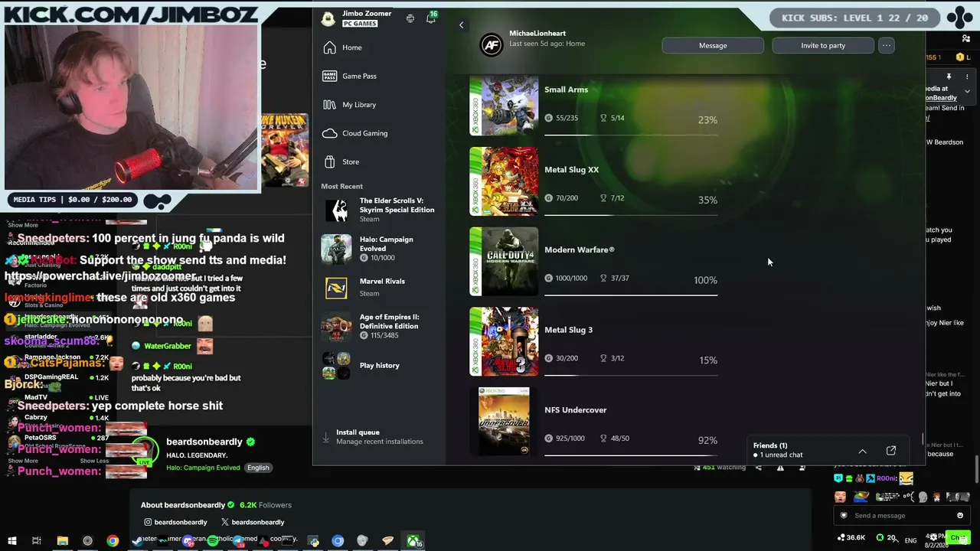Click the Cloud Gaming cloud icon
This screenshot has height=551, width=980.
tap(329, 133)
